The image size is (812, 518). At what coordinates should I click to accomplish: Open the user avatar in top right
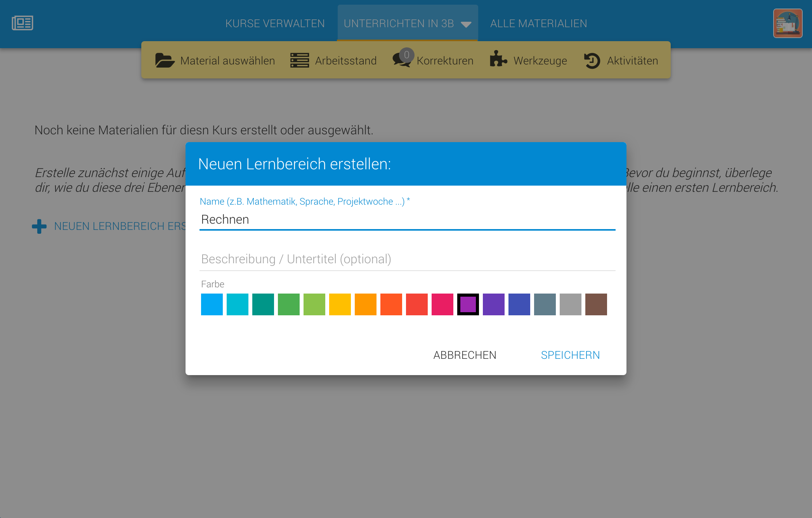787,23
